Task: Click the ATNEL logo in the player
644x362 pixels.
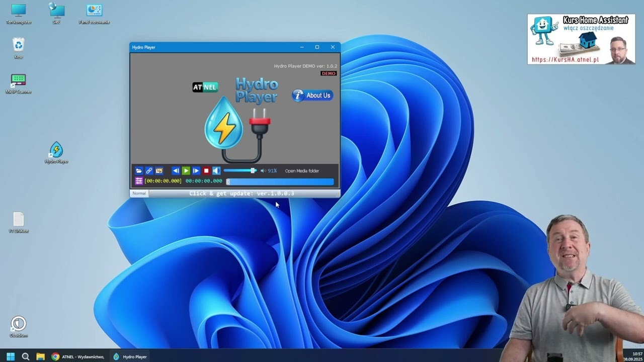Action: [x=205, y=87]
